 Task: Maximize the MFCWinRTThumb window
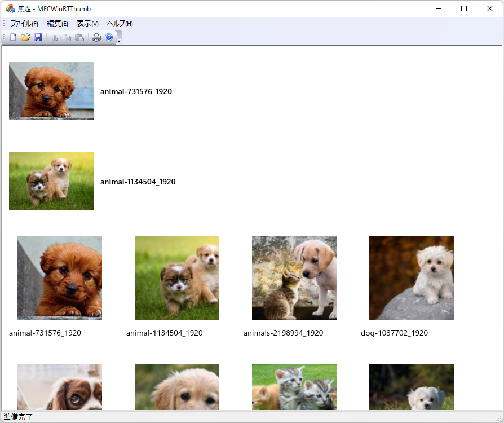click(464, 8)
